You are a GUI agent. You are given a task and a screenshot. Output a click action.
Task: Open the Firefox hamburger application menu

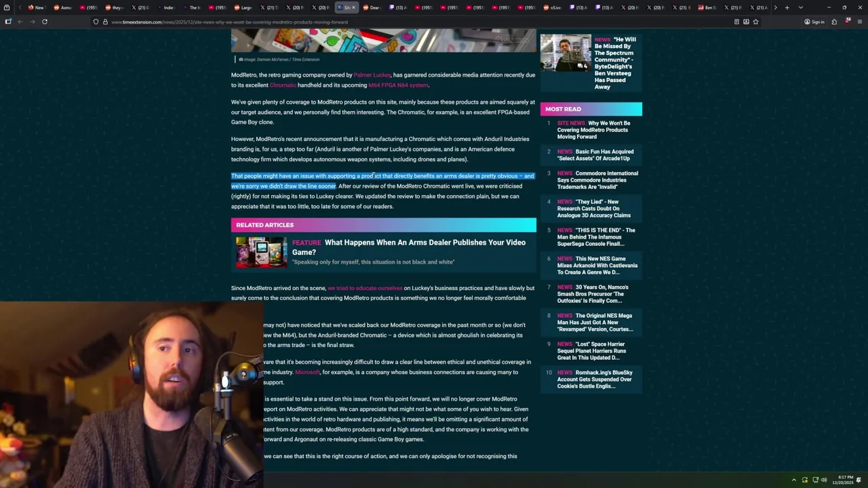[x=859, y=22]
